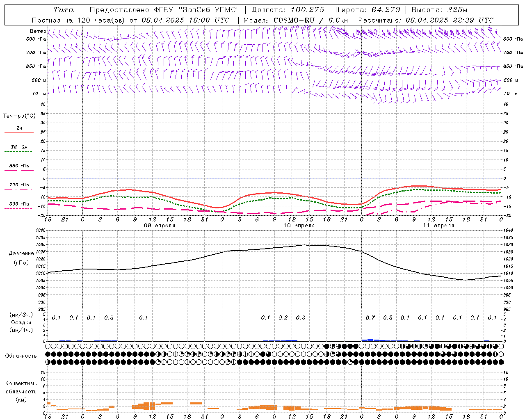Select the 11 апреля date marker
Viewport: 525px width, 420px height.
[438, 226]
